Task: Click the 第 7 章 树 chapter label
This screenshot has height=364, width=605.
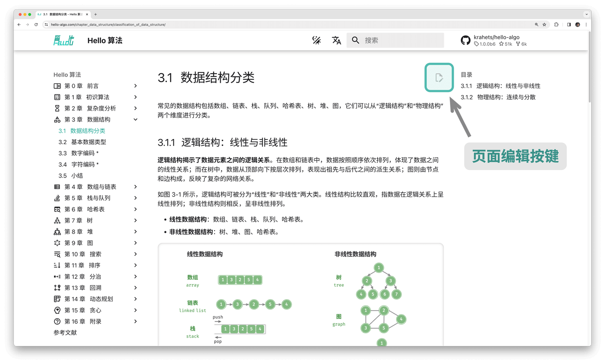Action: click(x=78, y=221)
